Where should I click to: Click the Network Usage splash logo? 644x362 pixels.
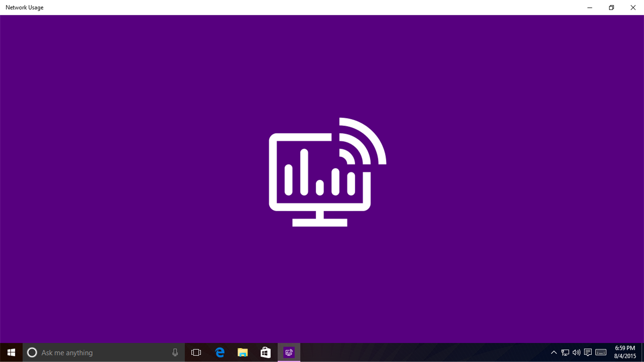pyautogui.click(x=327, y=172)
